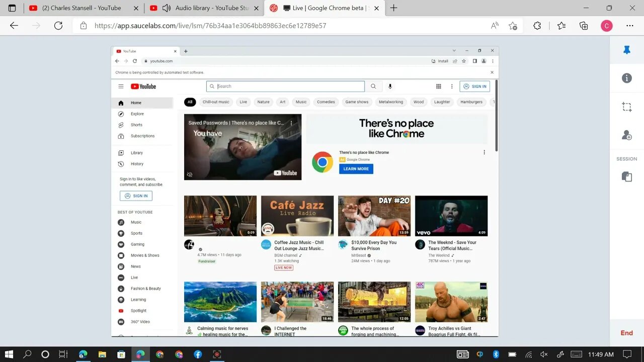
Task: Open three-dot menu on Chrome ad video
Action: (x=291, y=123)
